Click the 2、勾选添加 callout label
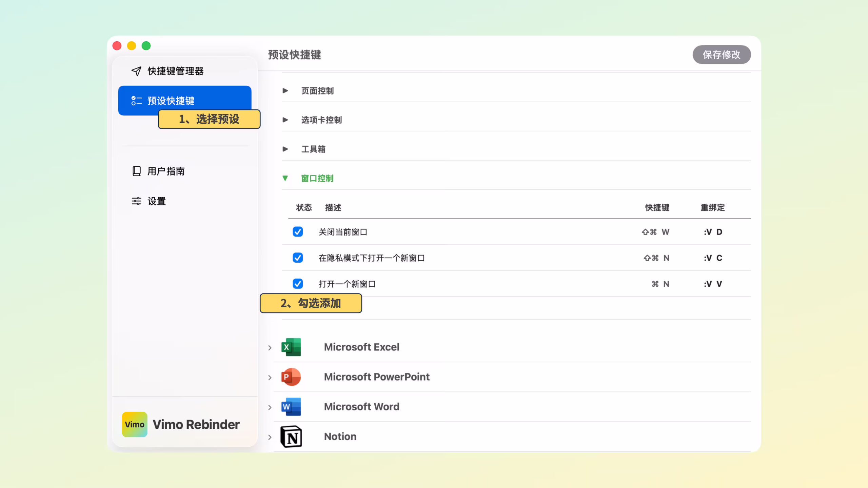The height and width of the screenshot is (488, 868). pyautogui.click(x=311, y=303)
